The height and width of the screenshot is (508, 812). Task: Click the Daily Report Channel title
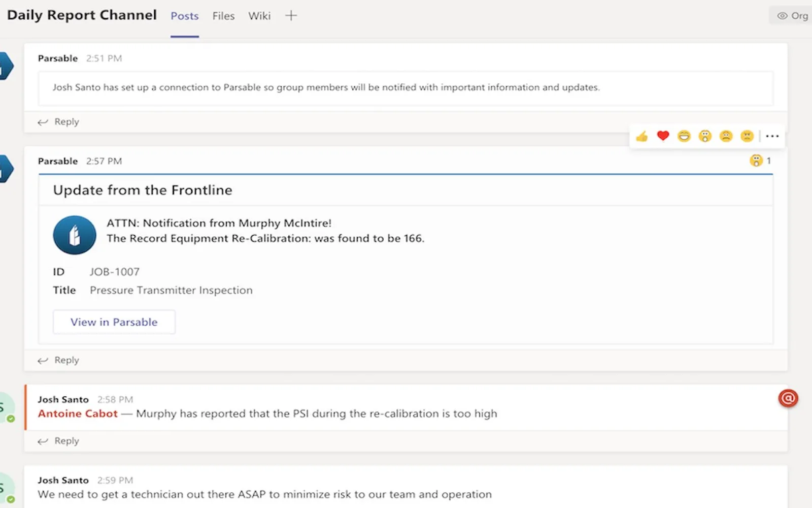click(82, 15)
